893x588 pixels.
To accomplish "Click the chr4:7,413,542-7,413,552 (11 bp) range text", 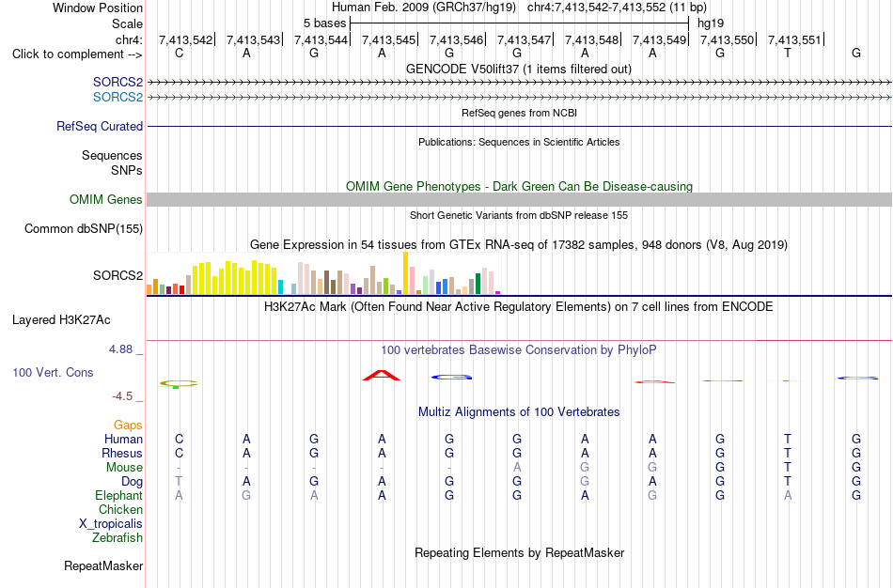I will 617,8.
